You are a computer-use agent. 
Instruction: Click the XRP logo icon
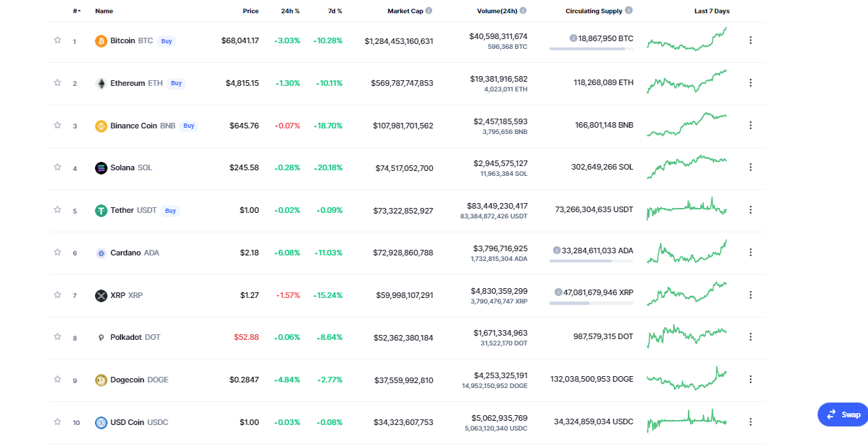click(x=101, y=296)
